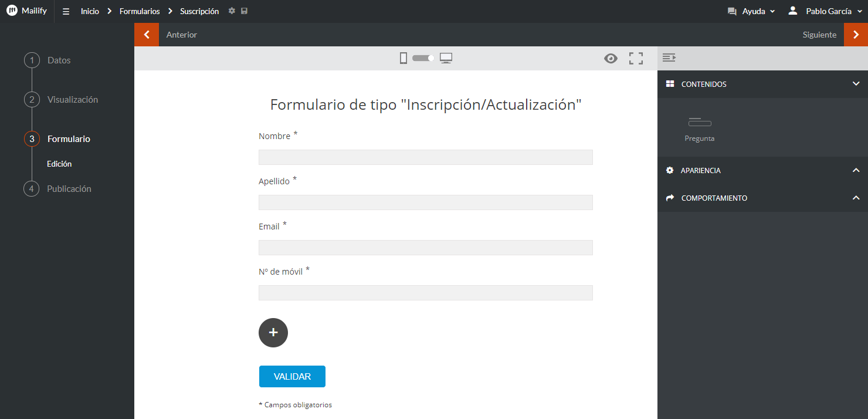Go to Siguiente with orange arrow
The image size is (868, 419).
(x=856, y=35)
